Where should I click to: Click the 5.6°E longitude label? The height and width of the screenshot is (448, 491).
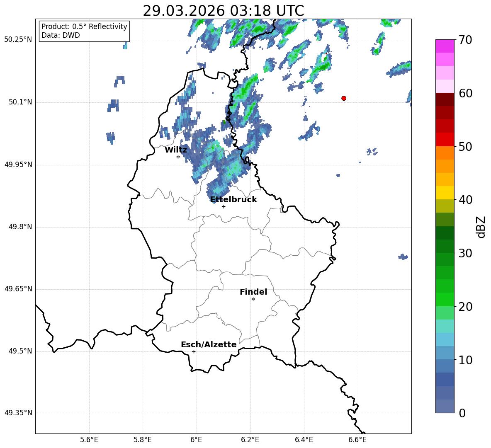click(89, 440)
